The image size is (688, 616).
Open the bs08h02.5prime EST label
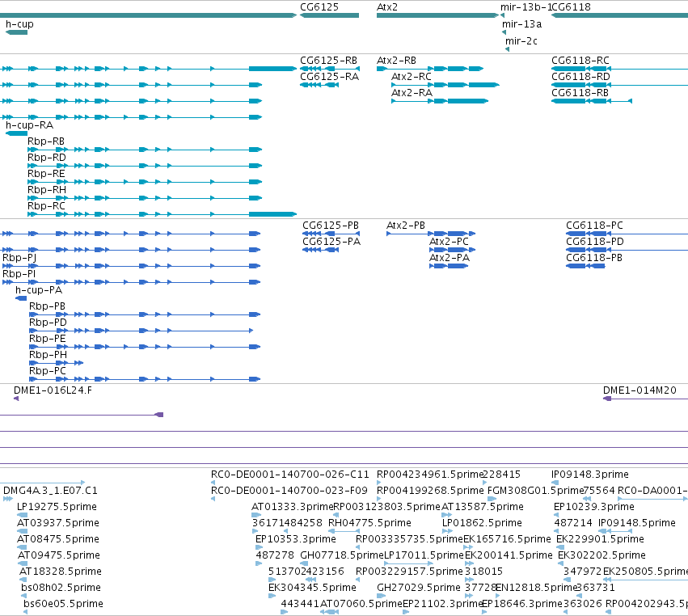[61, 589]
